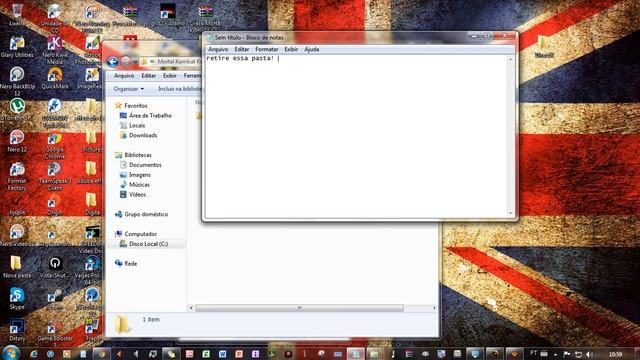The height and width of the screenshot is (360, 640).
Task: Open Explorer's Editar menu
Action: pos(149,76)
